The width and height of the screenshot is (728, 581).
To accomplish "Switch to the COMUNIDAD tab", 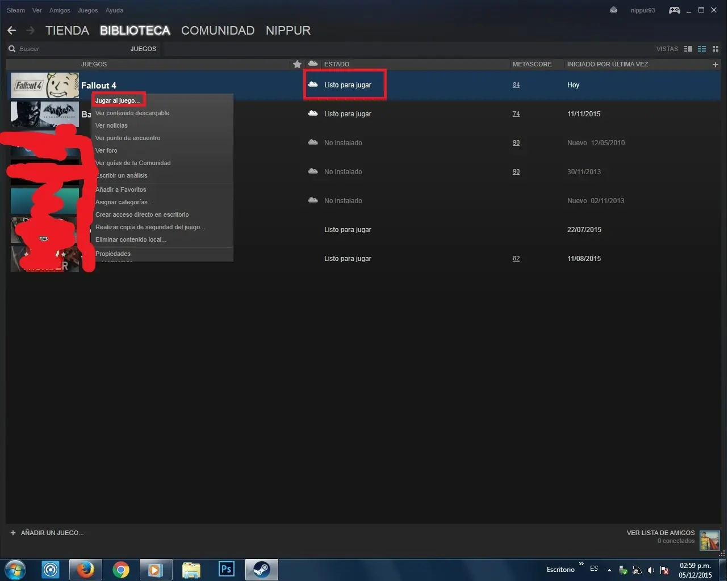I will point(217,31).
